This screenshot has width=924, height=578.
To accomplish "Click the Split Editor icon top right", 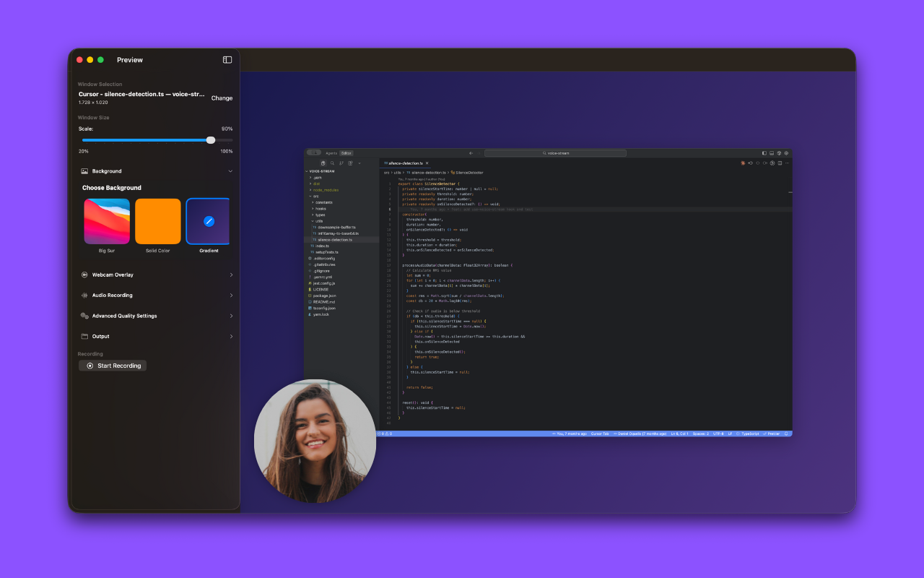I will pos(780,163).
